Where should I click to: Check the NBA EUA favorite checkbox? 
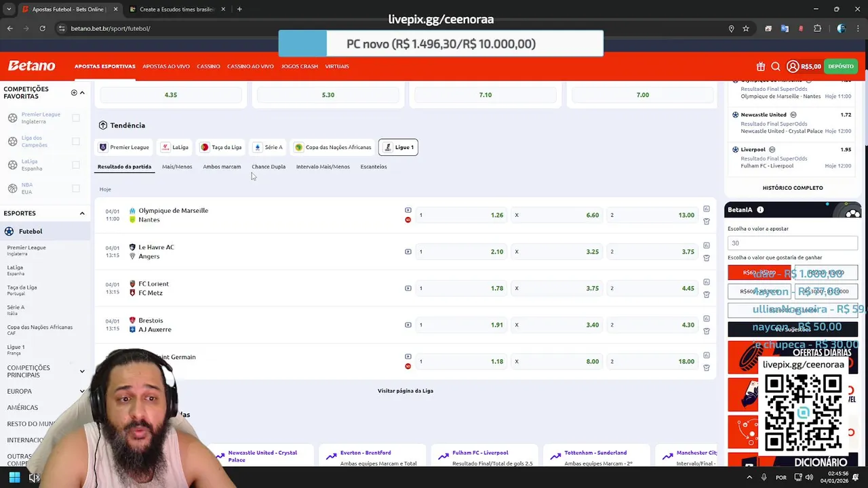click(x=76, y=188)
